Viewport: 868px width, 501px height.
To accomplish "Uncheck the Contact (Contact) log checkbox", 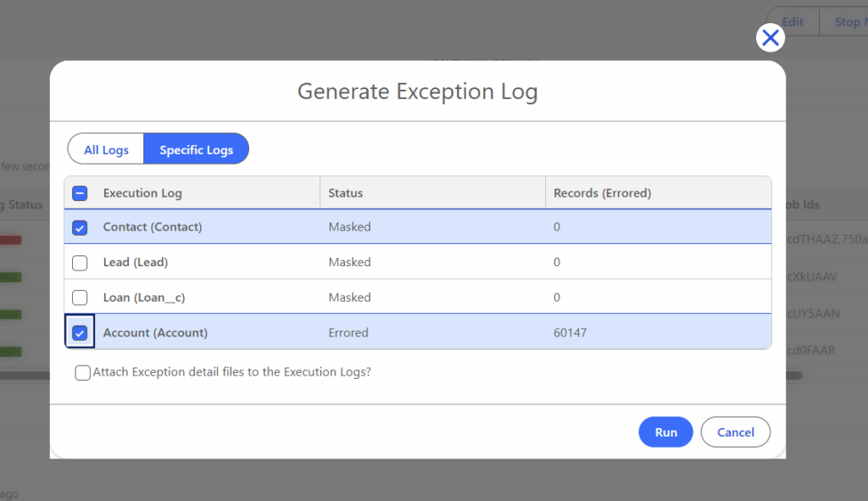I will pyautogui.click(x=80, y=227).
